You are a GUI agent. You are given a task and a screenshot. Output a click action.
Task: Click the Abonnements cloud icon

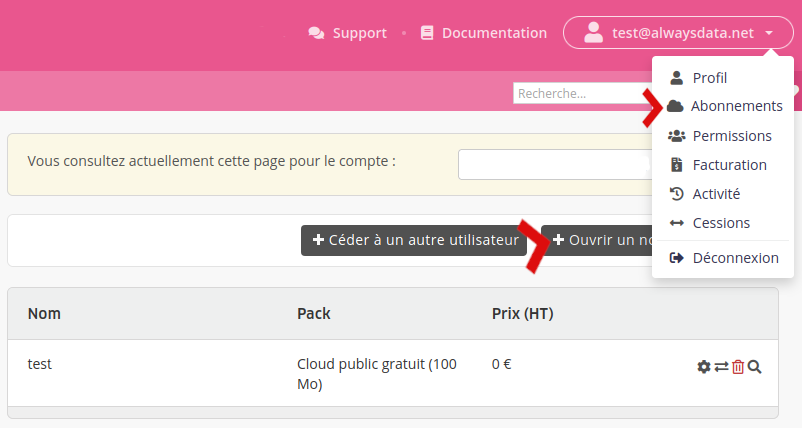point(675,106)
